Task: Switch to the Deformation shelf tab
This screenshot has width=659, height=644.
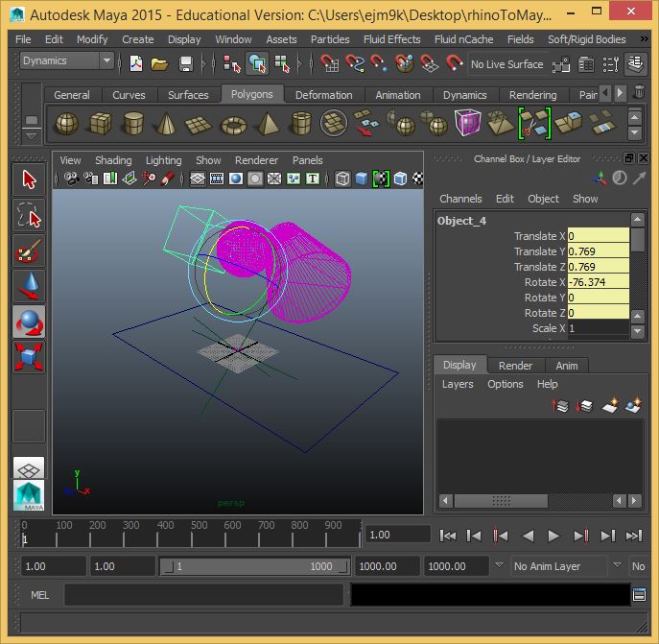Action: [323, 95]
